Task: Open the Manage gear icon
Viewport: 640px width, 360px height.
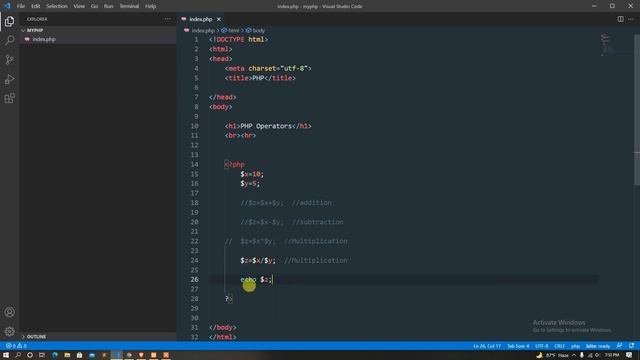Action: click(x=9, y=331)
